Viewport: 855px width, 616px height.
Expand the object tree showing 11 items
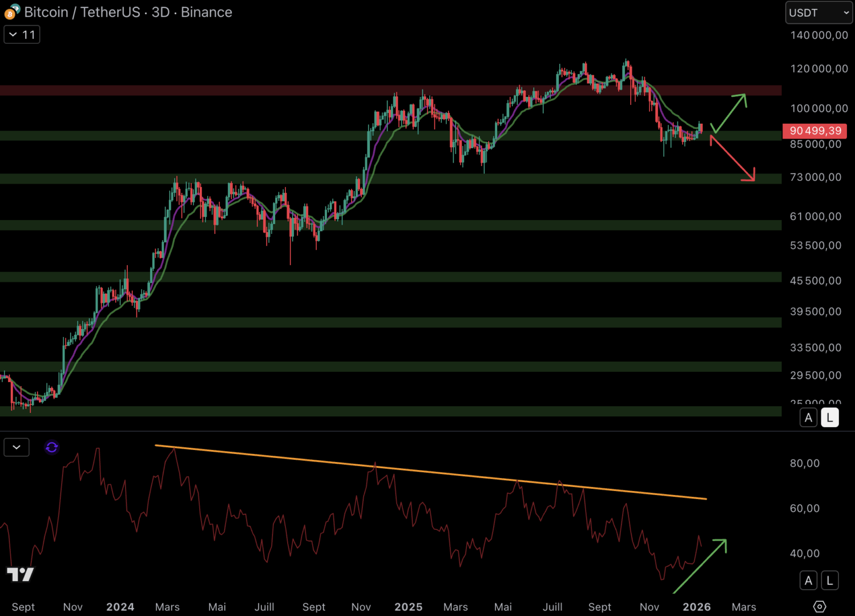(22, 34)
